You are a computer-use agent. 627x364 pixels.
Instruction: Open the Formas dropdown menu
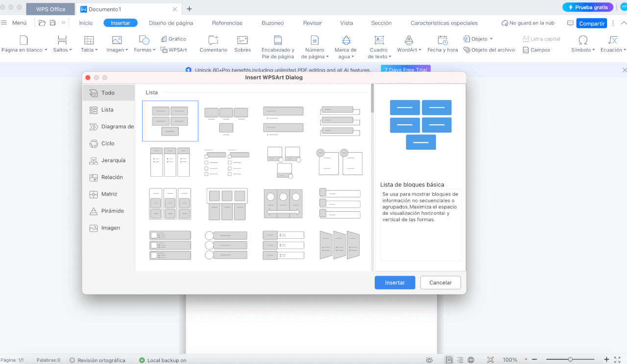[x=145, y=50]
